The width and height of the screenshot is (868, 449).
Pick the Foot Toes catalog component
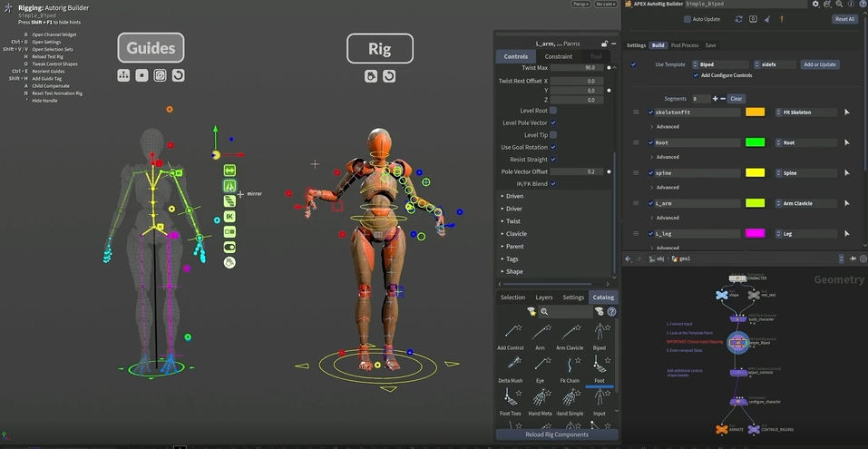coord(511,402)
